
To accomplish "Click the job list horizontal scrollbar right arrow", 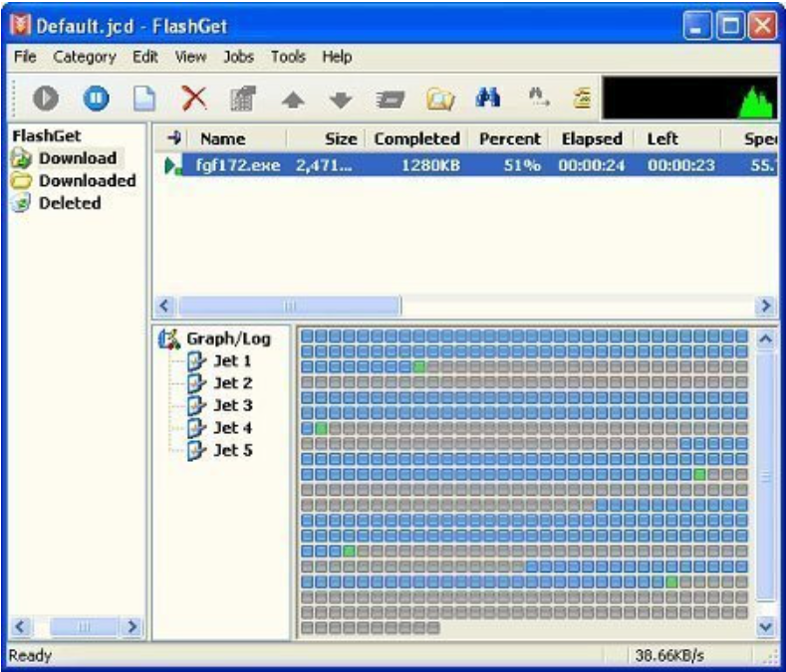I will coord(766,307).
